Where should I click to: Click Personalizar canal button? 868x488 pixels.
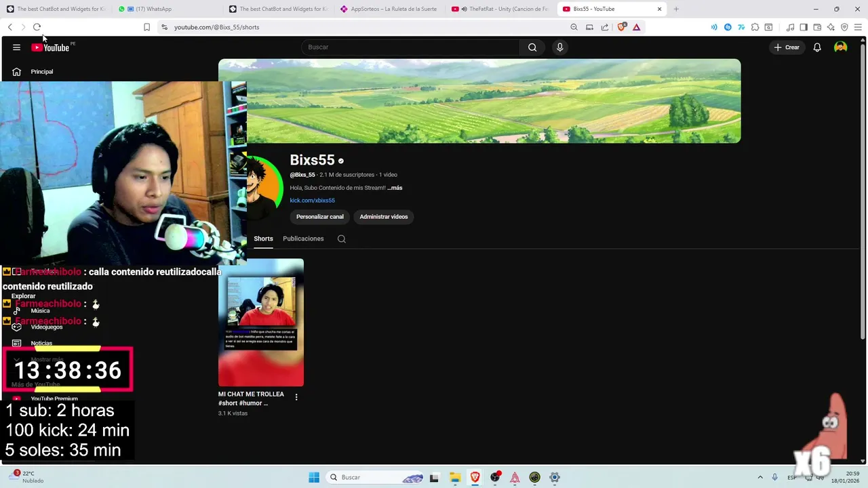[320, 217]
